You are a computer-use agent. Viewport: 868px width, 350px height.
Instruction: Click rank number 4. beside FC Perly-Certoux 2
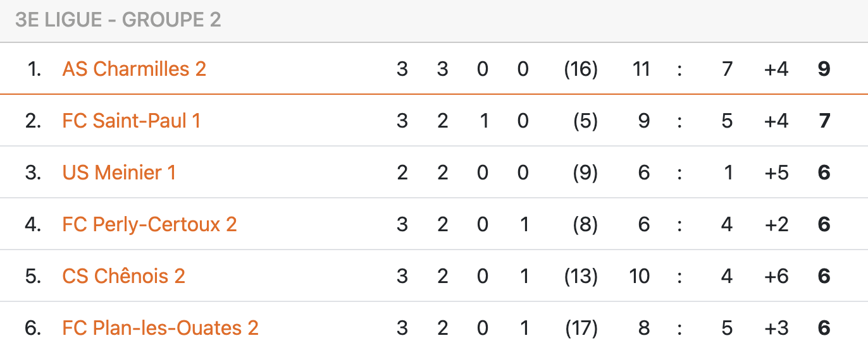[x=34, y=224]
